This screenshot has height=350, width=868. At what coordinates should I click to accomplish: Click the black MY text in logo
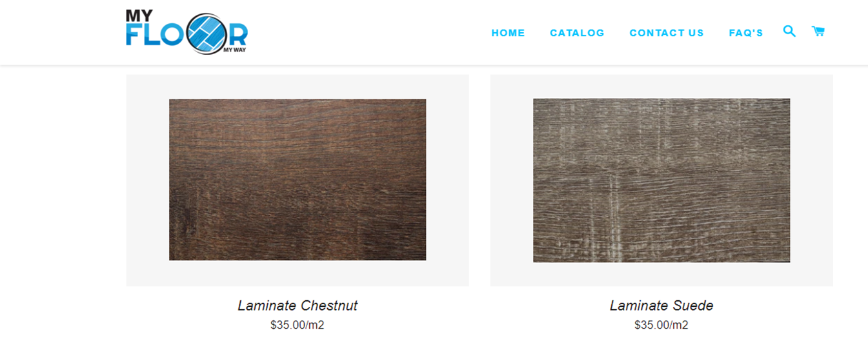pos(139,16)
